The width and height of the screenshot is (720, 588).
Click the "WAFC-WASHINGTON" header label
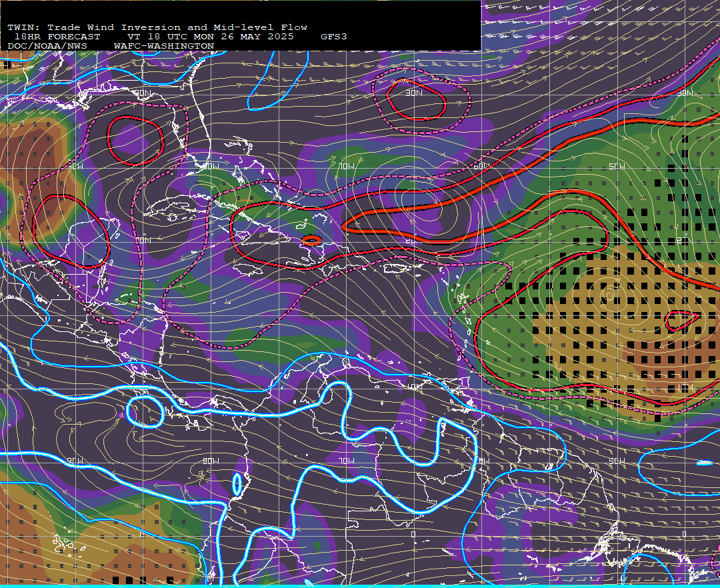164,47
